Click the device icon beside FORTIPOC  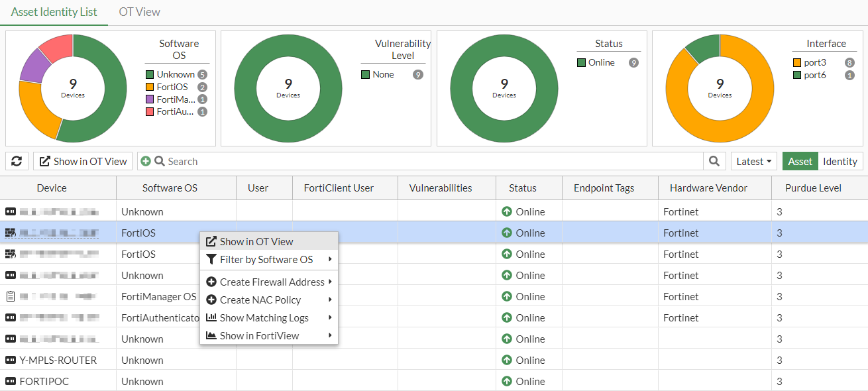12,381
